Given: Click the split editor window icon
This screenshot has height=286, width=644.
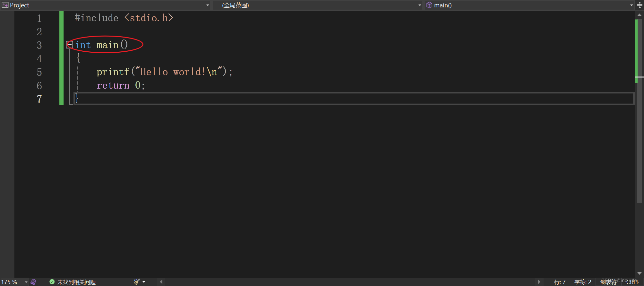Looking at the screenshot, I should 640,5.
